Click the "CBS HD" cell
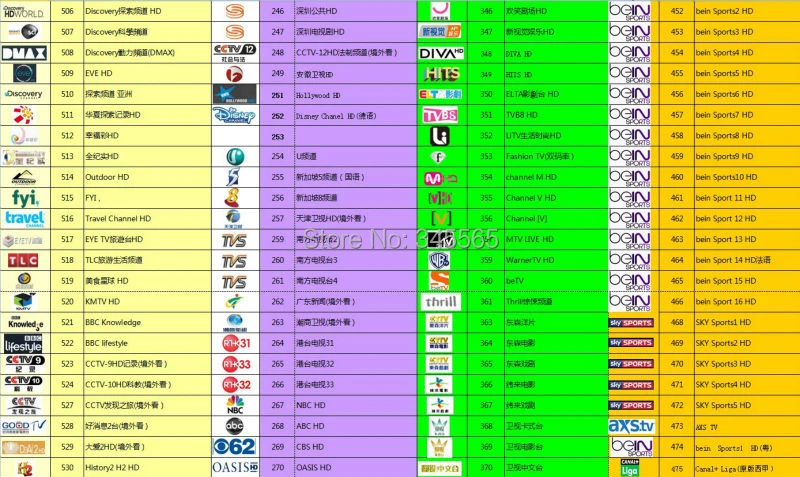Screen dimensions: 800x477 point(356,447)
